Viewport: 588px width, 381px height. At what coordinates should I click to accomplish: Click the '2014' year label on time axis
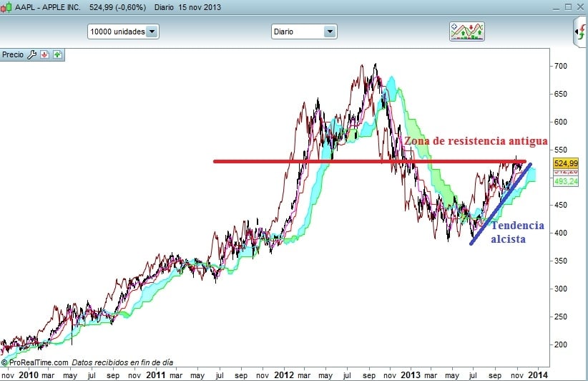[538, 375]
